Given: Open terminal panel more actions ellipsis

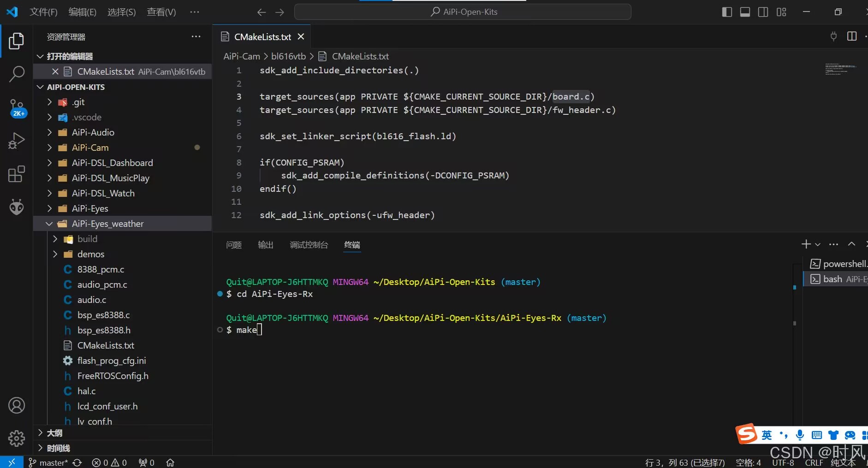Looking at the screenshot, I should (x=833, y=244).
